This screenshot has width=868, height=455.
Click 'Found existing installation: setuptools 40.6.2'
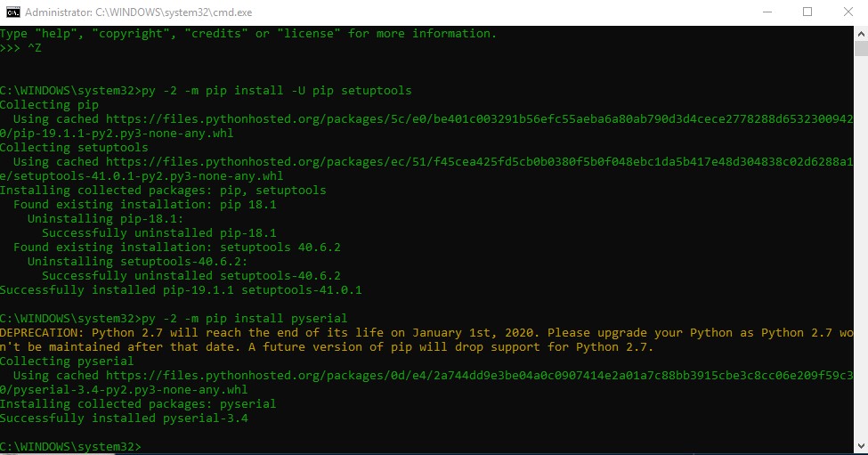177,248
